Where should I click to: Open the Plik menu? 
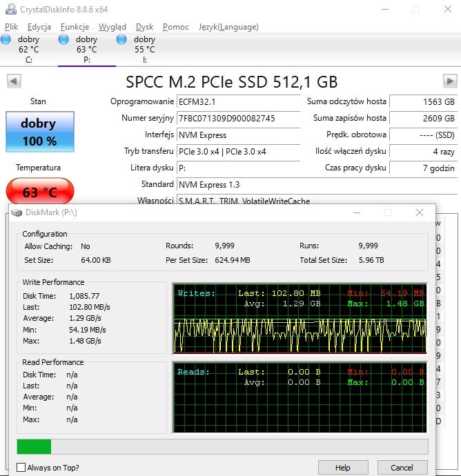pyautogui.click(x=12, y=27)
